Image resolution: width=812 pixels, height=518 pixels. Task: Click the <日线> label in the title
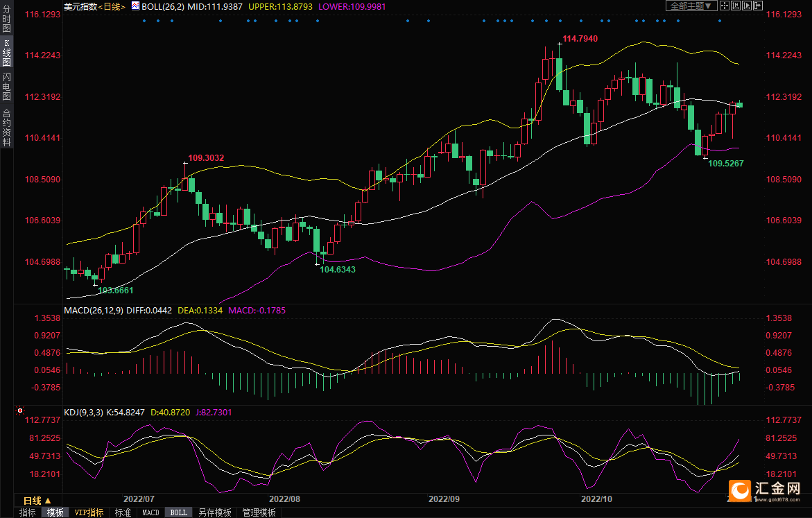[112, 7]
